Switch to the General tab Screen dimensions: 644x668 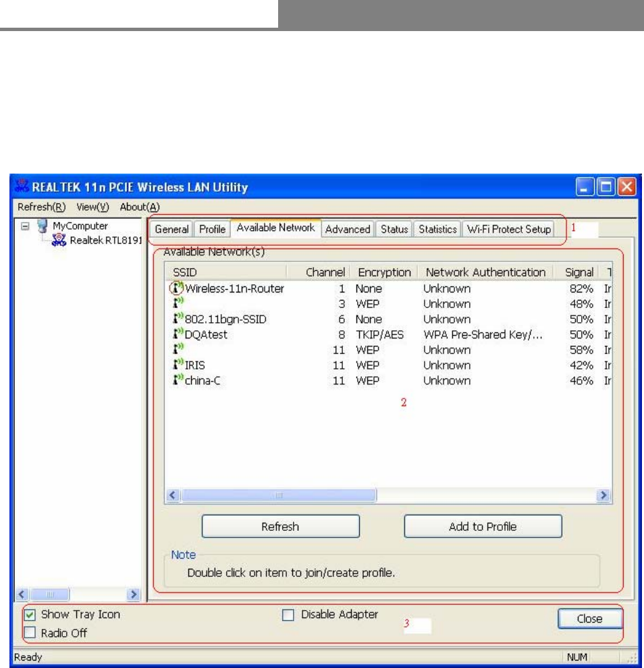pyautogui.click(x=171, y=229)
